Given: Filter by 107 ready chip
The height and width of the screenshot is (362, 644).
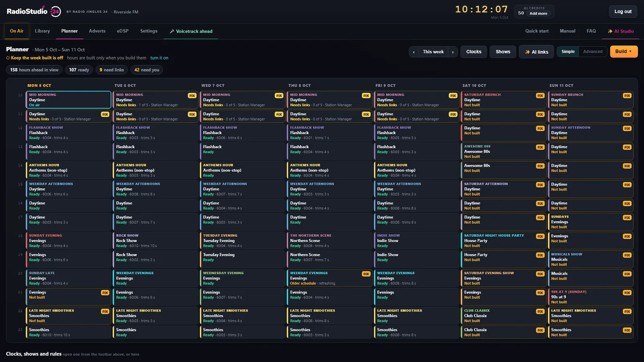Looking at the screenshot, I should (x=79, y=70).
